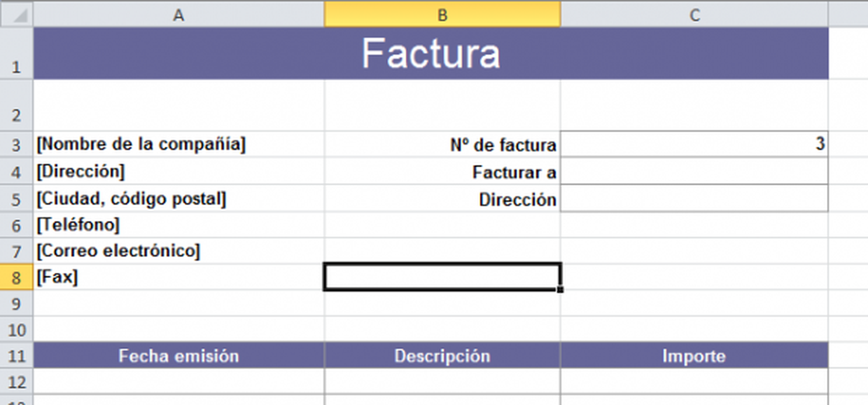Select row 11 header
868x405 pixels.
16,356
